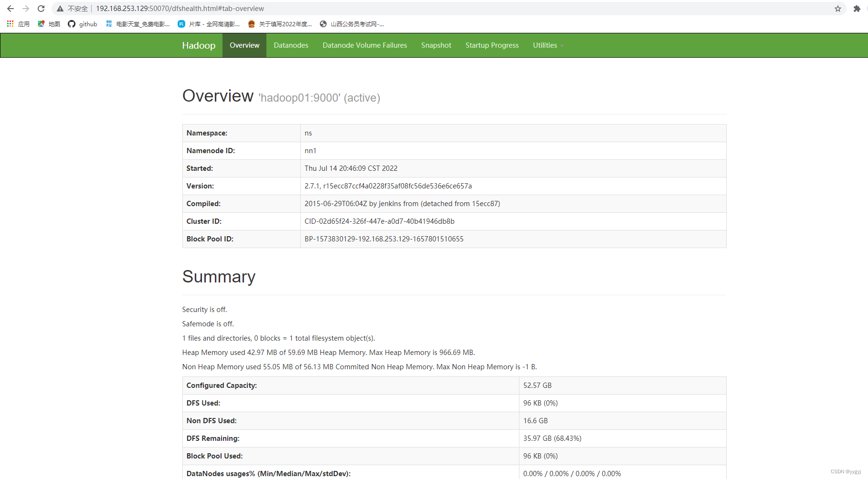Open Datanode Volume Failures tab

coord(365,45)
